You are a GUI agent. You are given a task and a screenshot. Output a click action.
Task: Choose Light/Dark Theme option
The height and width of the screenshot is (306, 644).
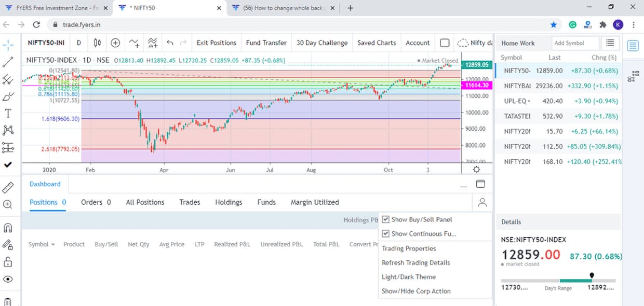409,277
